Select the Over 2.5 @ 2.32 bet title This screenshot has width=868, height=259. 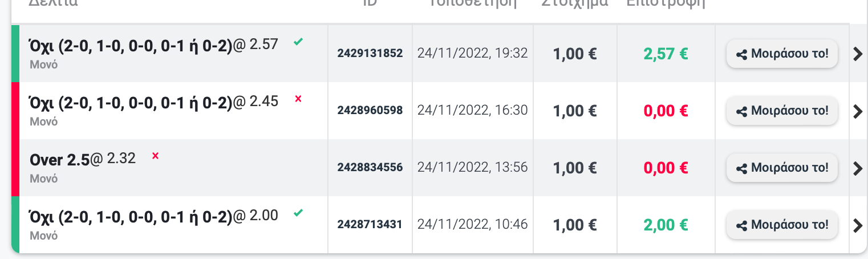[83, 159]
